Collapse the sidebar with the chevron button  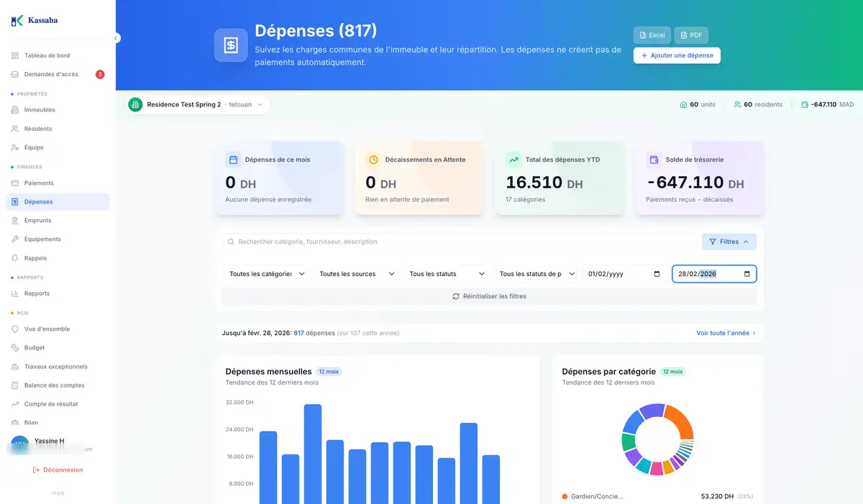tap(116, 38)
